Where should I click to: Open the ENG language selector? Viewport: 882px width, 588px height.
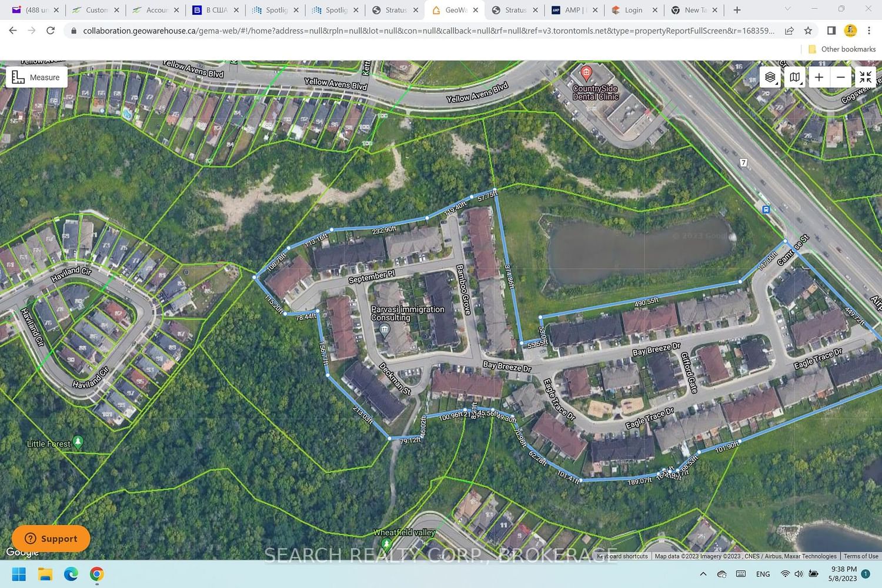point(763,574)
